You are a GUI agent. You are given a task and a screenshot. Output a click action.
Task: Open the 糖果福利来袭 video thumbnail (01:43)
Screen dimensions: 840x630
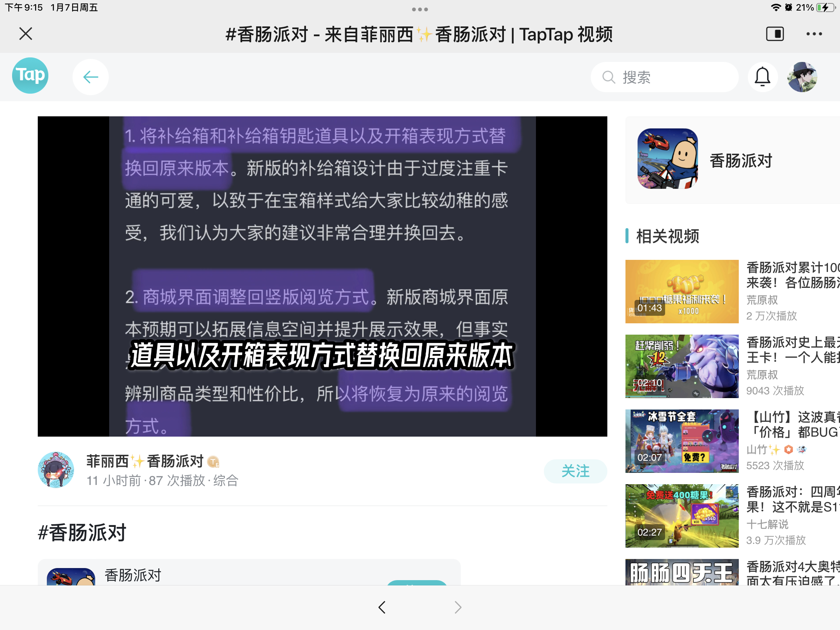pyautogui.click(x=682, y=291)
